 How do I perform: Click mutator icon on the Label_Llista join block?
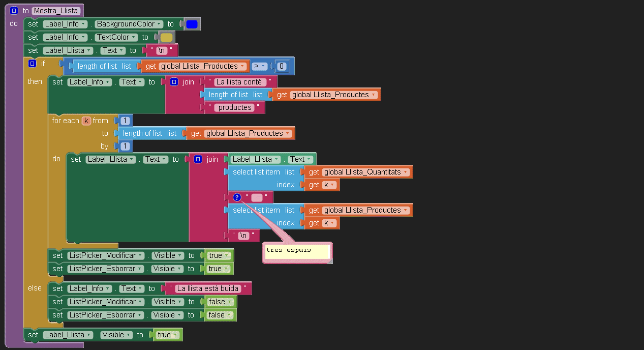(x=198, y=159)
